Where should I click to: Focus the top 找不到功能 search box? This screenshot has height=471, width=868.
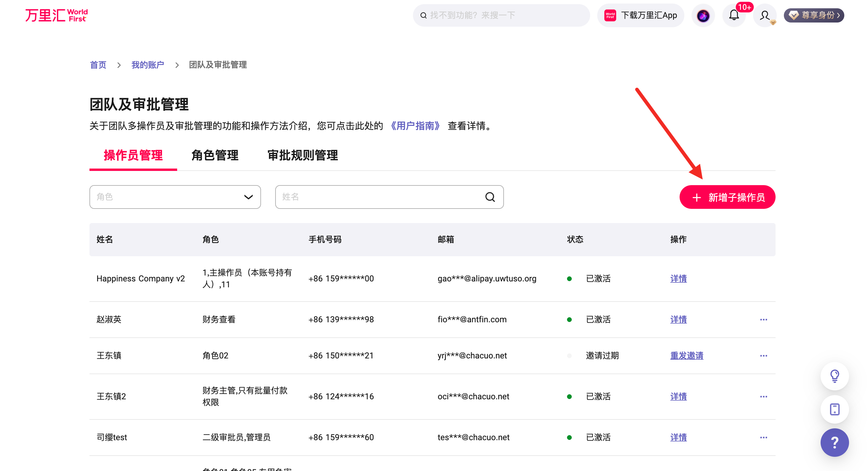click(x=501, y=15)
